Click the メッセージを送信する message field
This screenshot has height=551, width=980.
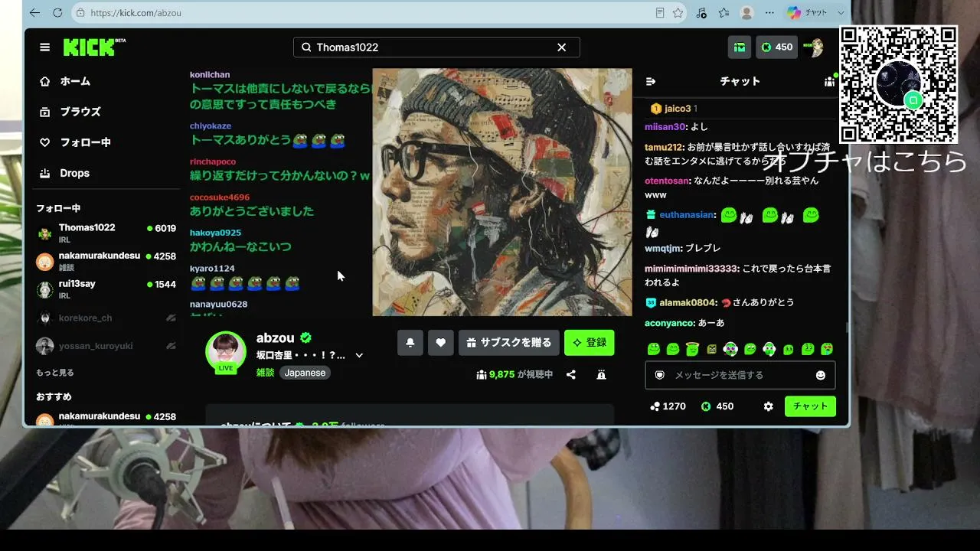click(740, 375)
